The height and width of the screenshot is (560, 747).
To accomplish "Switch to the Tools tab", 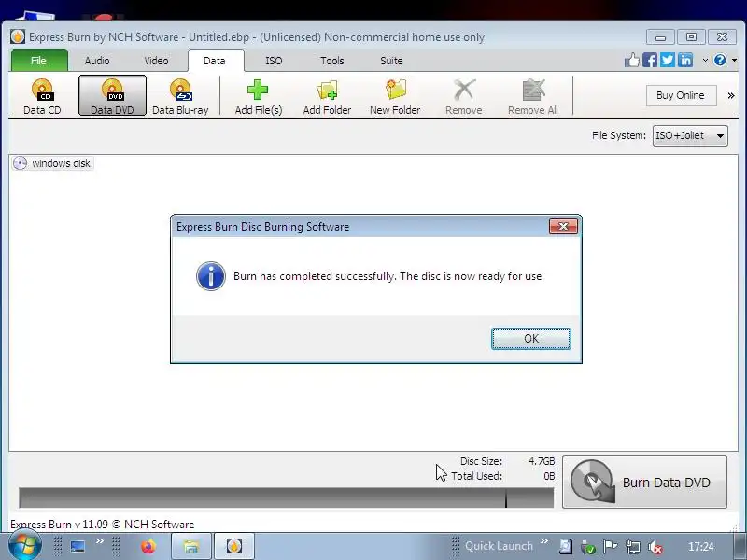I will pos(332,61).
